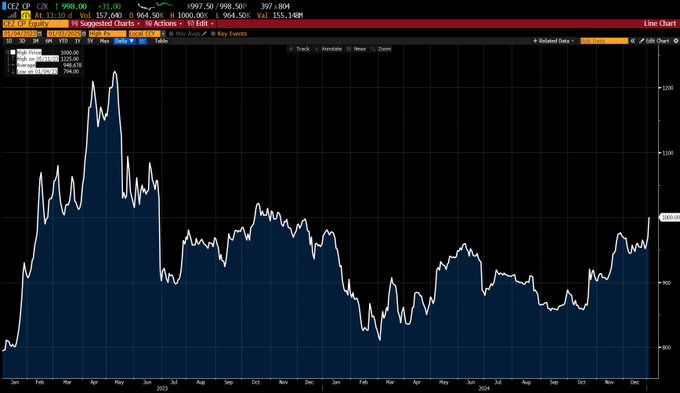Click the H 1000.00K high value
This screenshot has width=680, height=393.
[189, 15]
